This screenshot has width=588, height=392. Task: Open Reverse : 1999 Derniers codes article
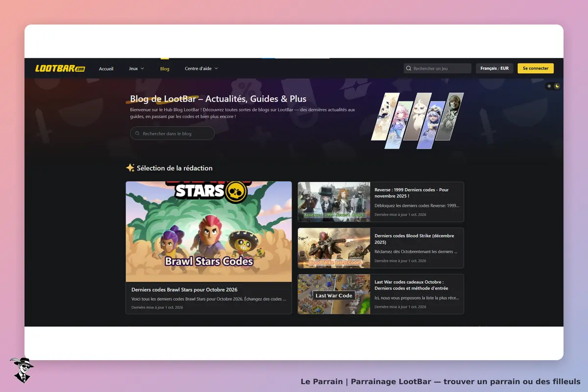[x=412, y=193]
